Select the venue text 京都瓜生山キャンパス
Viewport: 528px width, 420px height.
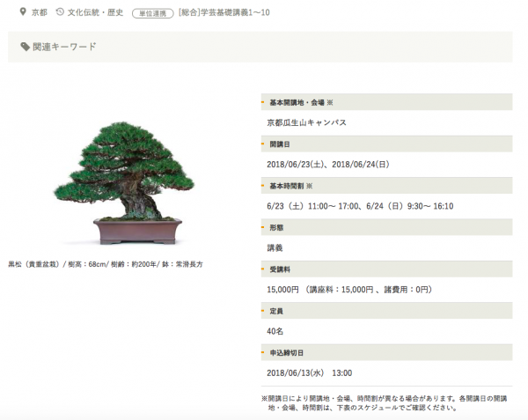[x=306, y=122]
